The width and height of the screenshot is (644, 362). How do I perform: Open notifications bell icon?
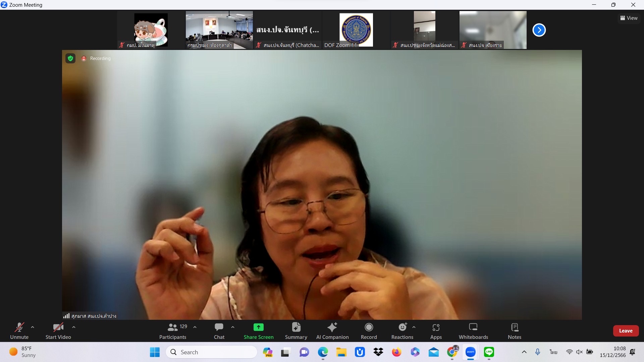[633, 352]
